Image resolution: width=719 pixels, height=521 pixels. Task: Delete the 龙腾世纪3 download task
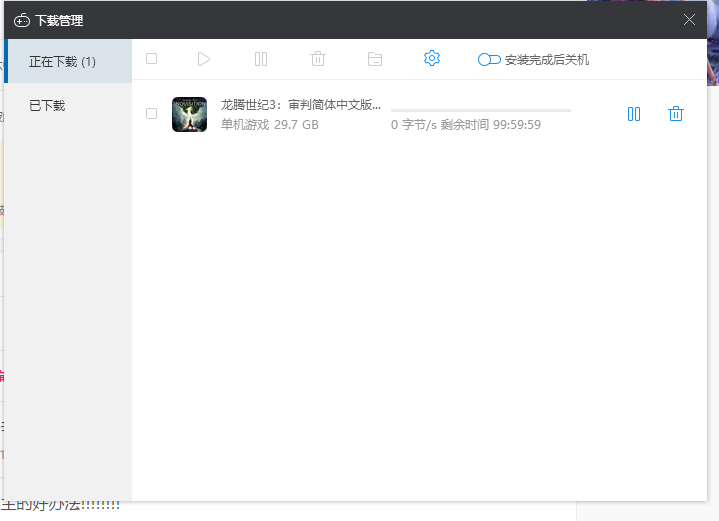click(675, 114)
